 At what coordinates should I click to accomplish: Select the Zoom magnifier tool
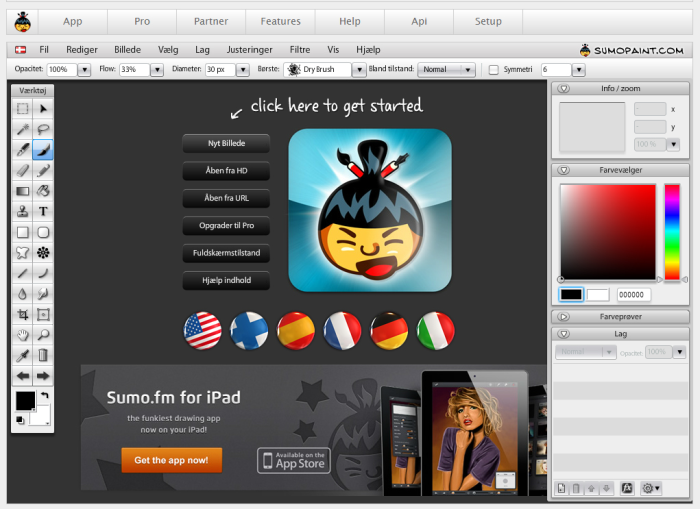click(43, 335)
